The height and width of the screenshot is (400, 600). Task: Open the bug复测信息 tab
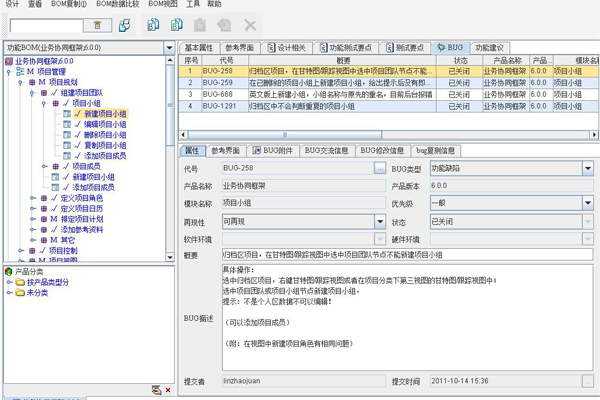pos(435,151)
